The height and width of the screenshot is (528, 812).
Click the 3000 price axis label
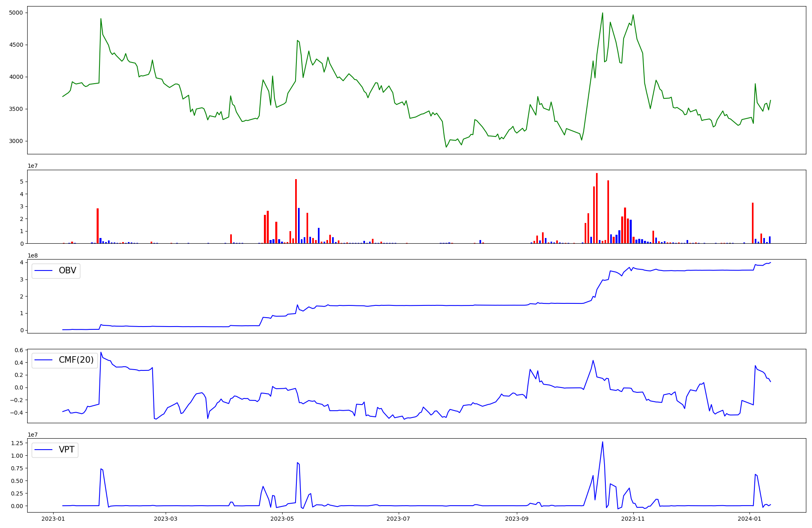(17, 141)
